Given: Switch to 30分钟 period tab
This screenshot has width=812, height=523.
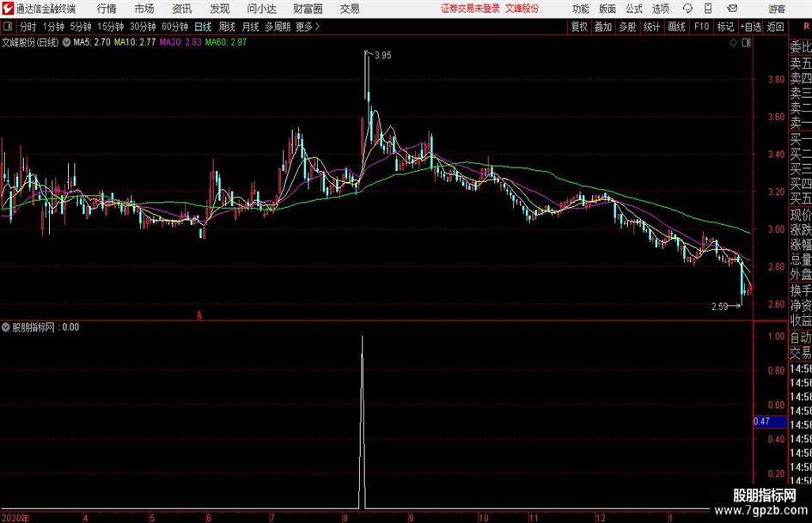Looking at the screenshot, I should pyautogui.click(x=143, y=27).
